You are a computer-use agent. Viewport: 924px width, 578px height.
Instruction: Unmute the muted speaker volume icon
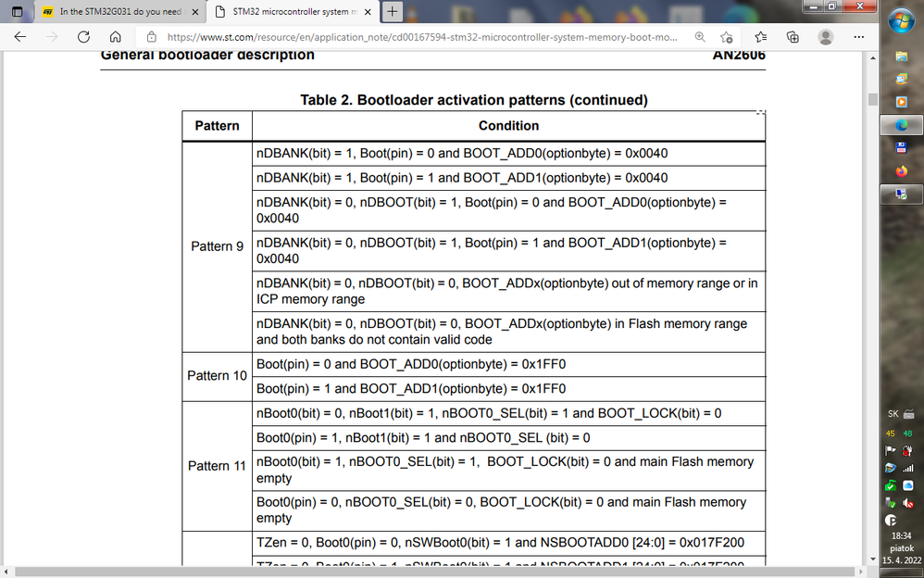pos(908,503)
